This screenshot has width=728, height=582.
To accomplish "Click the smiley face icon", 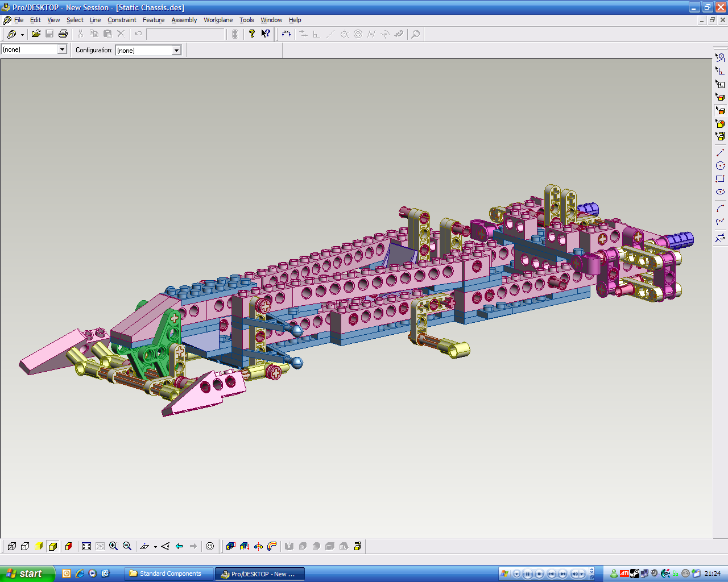I will [210, 546].
